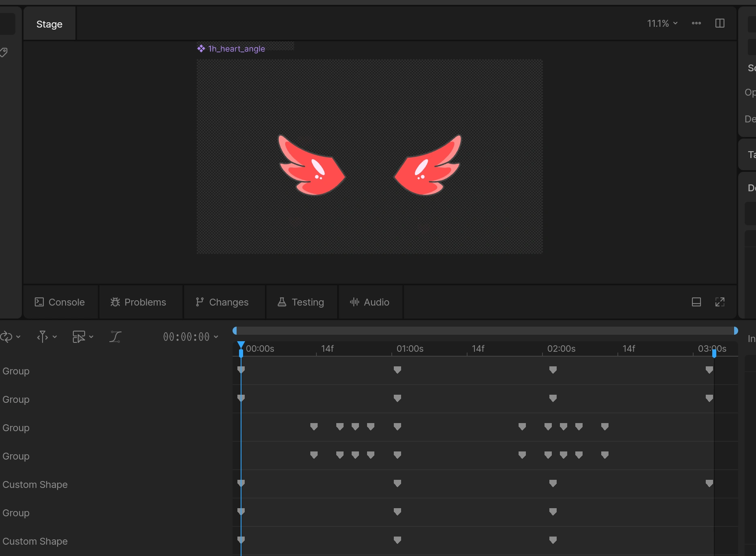
Task: Open the snapping options dropdown chevron
Action: point(55,337)
